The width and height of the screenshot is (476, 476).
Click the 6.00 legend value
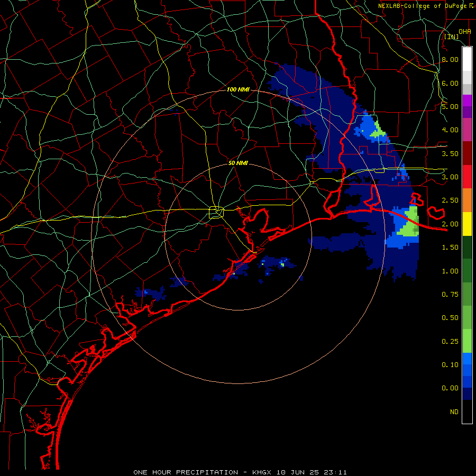450,83
